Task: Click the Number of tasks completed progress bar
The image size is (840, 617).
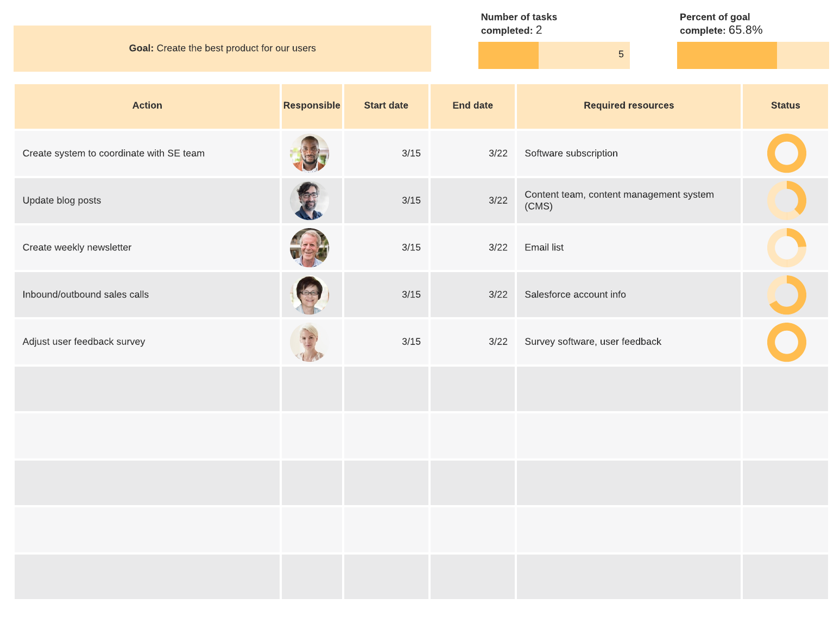Action: [554, 55]
